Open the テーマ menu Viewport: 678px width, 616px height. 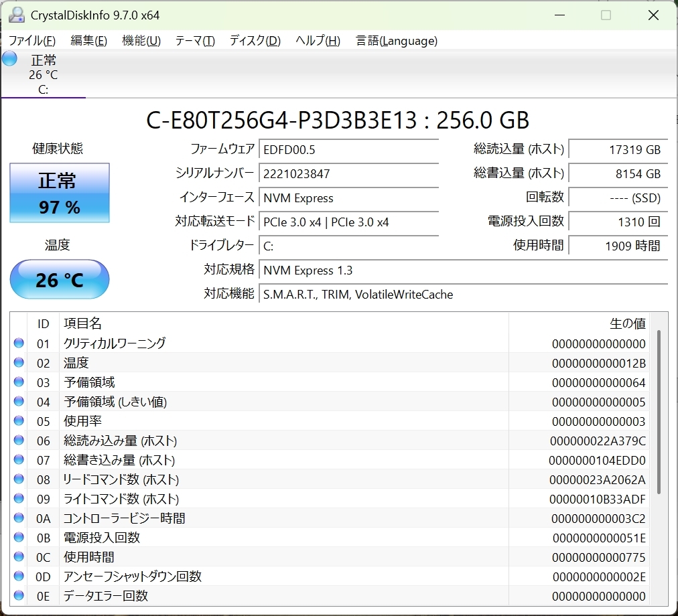pos(194,41)
